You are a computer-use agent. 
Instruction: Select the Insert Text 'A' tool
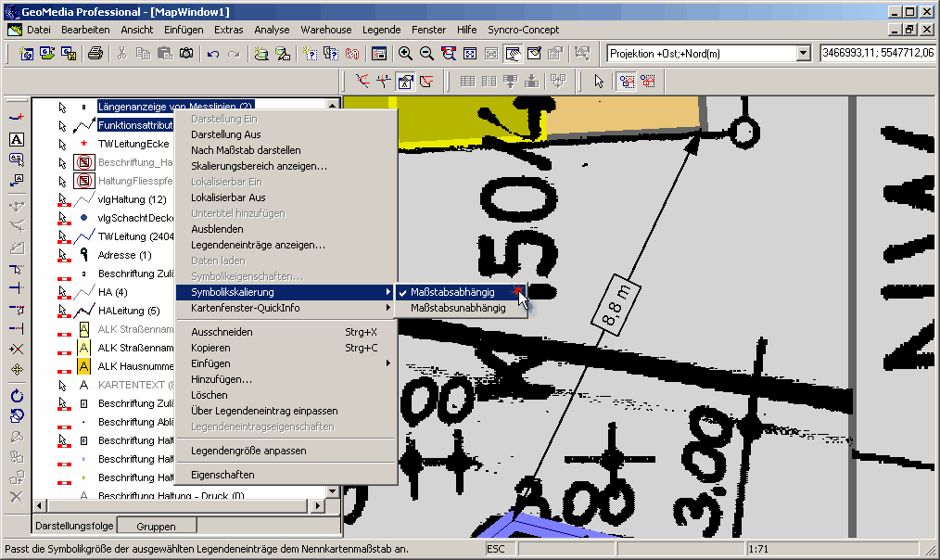coord(16,139)
